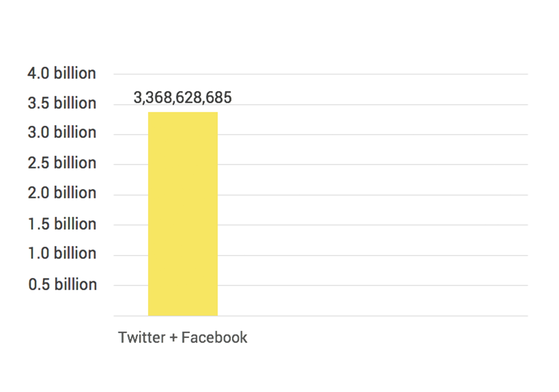Click the yellow Twitter + Facebook bar
The height and width of the screenshot is (392, 559).
tap(183, 214)
